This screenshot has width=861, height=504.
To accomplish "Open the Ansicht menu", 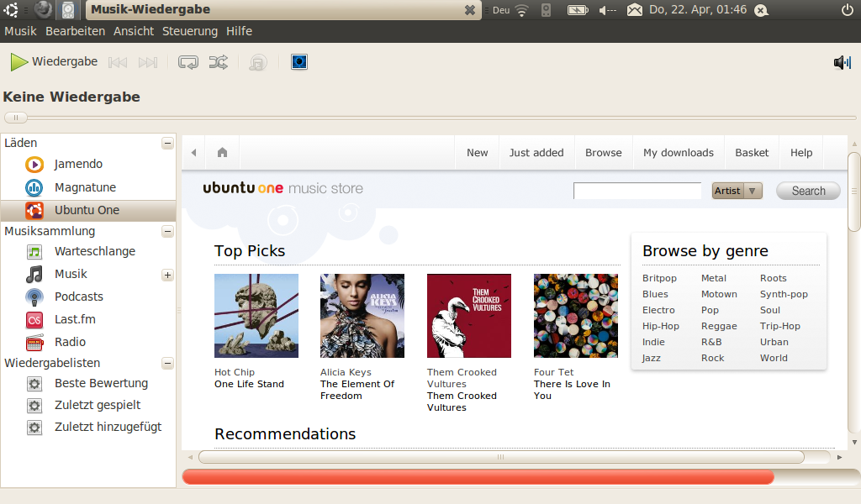I will (x=134, y=31).
